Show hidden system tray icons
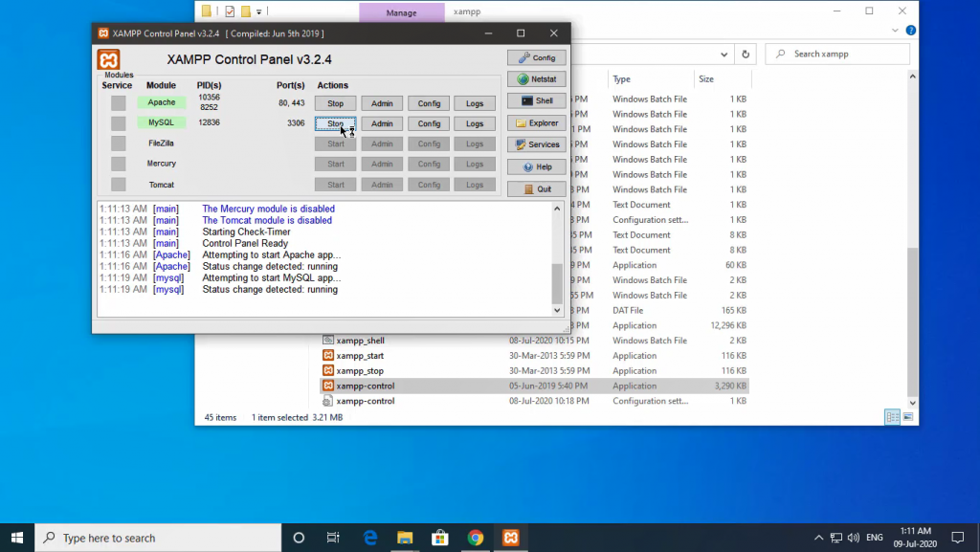Viewport: 980px width, 552px height. (x=818, y=538)
